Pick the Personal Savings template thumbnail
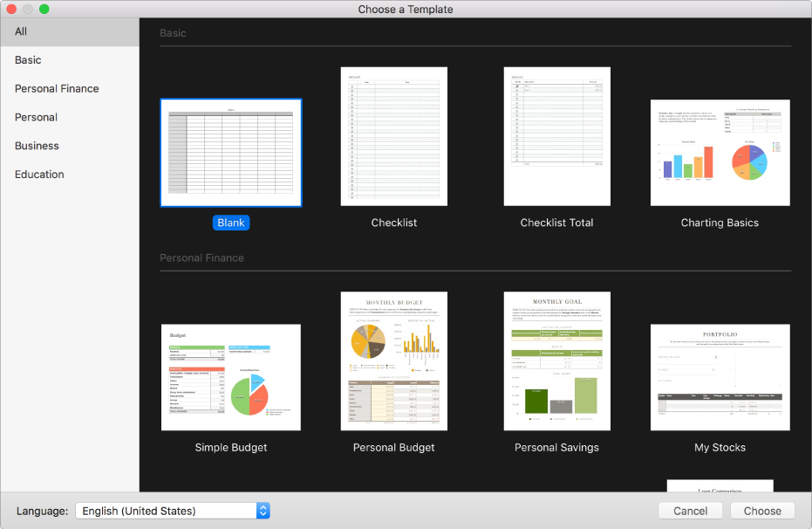 pyautogui.click(x=556, y=361)
